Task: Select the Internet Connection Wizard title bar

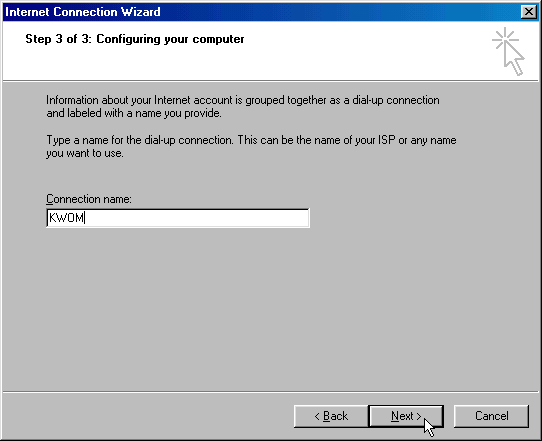Action: (x=262, y=12)
